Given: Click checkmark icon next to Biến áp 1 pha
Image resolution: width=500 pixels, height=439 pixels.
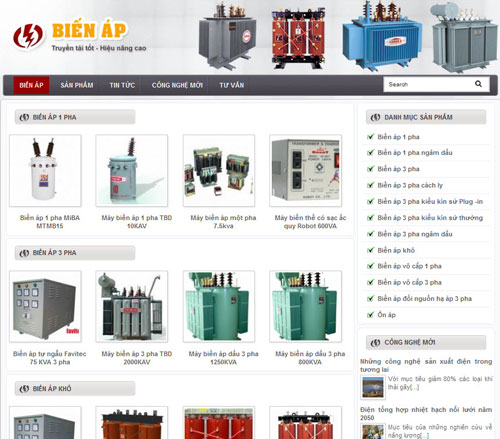Looking at the screenshot, I should (370, 137).
